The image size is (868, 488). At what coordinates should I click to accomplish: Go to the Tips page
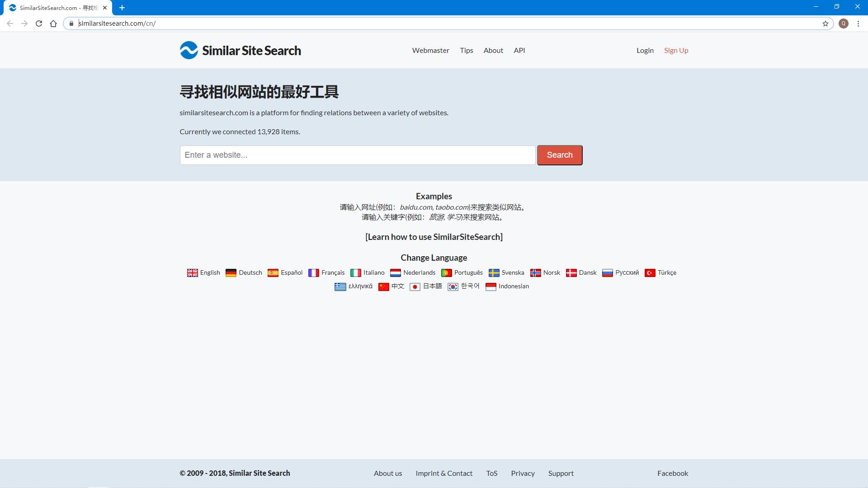466,51
